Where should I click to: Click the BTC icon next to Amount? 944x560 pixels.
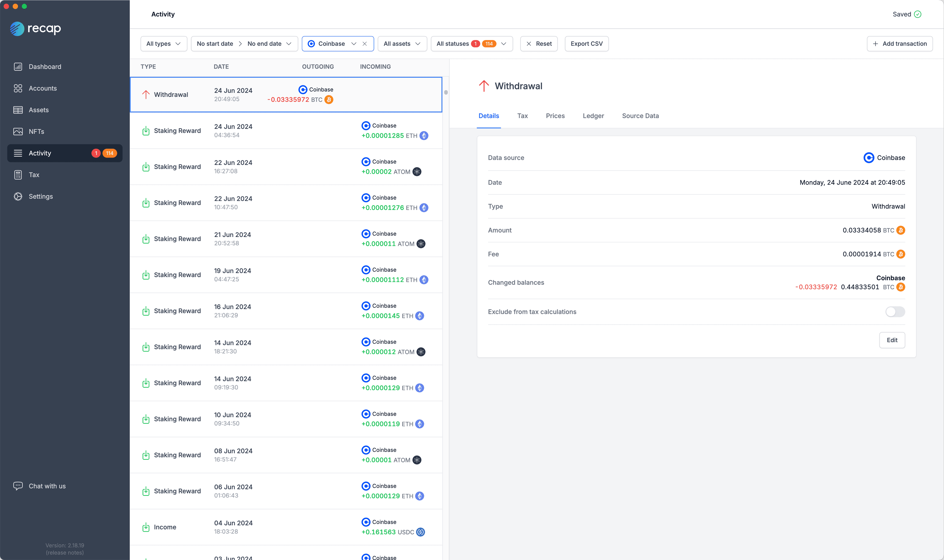pyautogui.click(x=901, y=230)
